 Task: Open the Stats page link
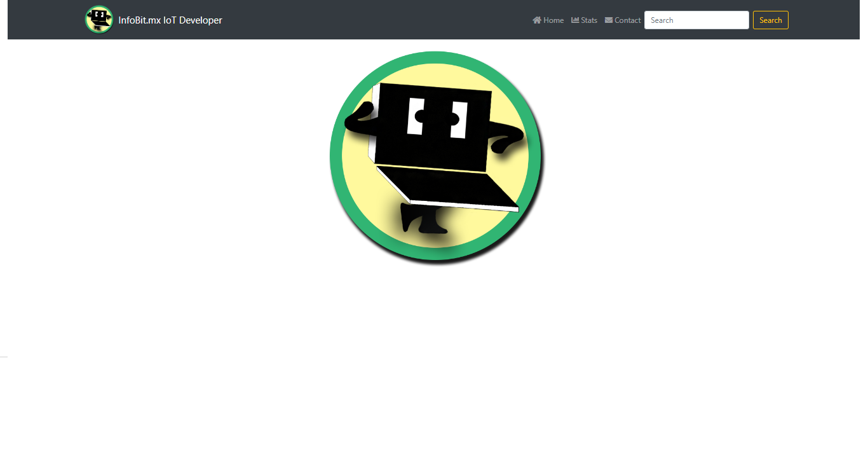coord(585,20)
